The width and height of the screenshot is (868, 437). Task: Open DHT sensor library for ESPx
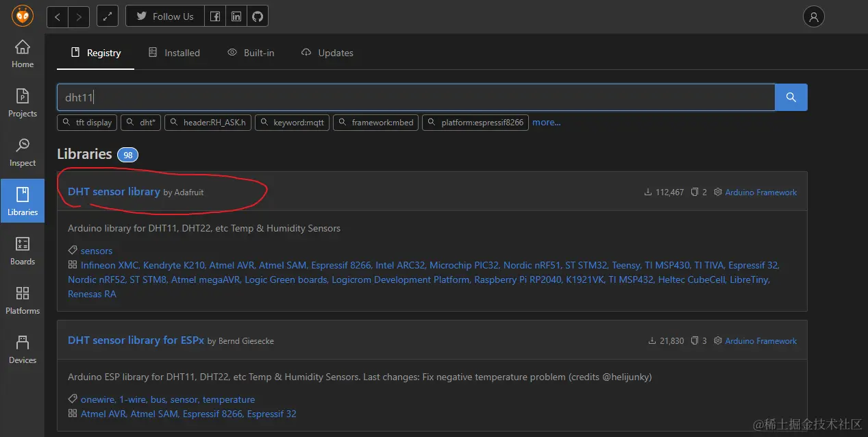pos(136,340)
